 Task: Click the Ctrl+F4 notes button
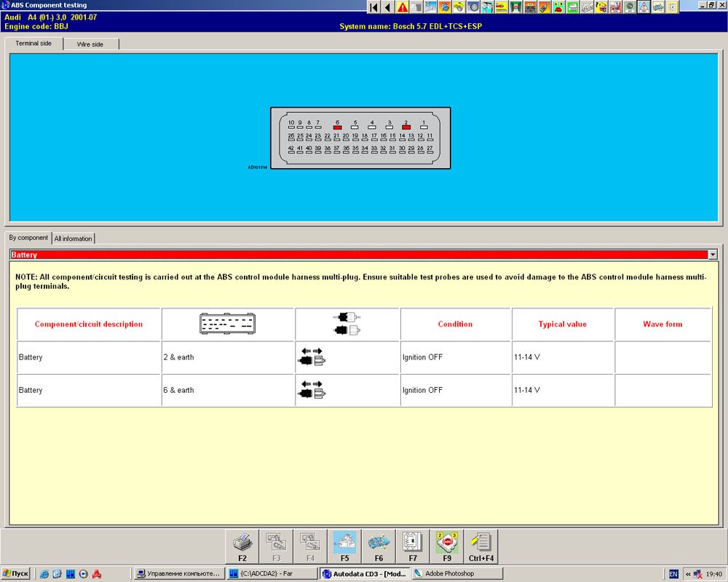pyautogui.click(x=481, y=546)
